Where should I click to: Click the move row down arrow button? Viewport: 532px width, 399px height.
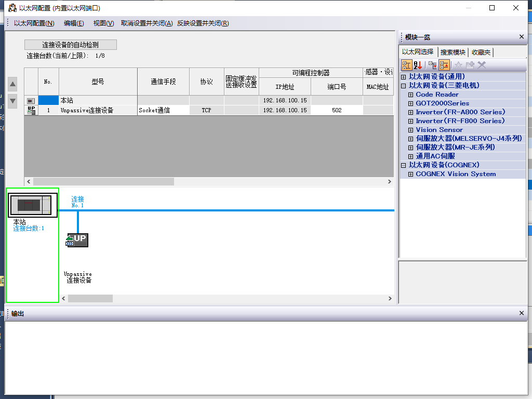pyautogui.click(x=13, y=100)
